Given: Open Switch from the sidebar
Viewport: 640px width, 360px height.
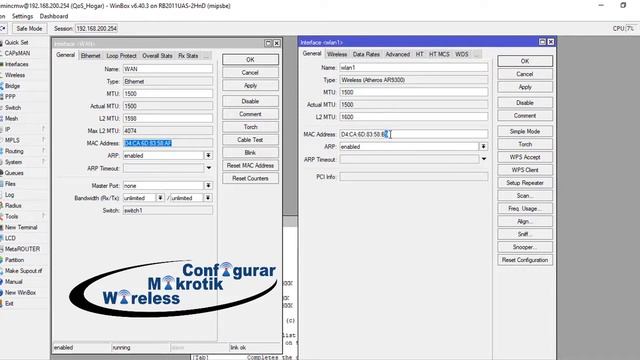Looking at the screenshot, I should coord(13,108).
